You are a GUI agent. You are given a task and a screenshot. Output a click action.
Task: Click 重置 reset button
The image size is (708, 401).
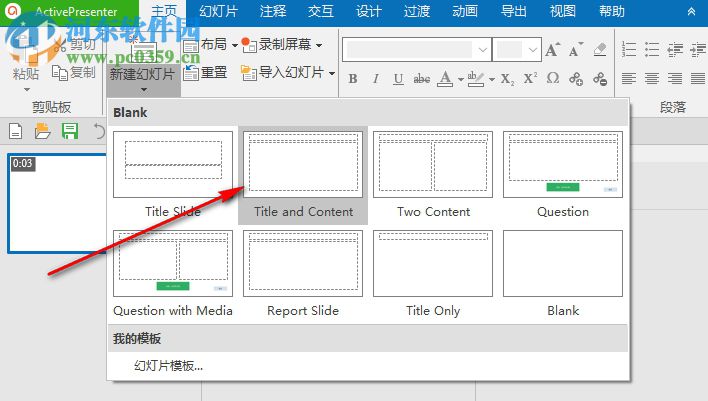[205, 72]
